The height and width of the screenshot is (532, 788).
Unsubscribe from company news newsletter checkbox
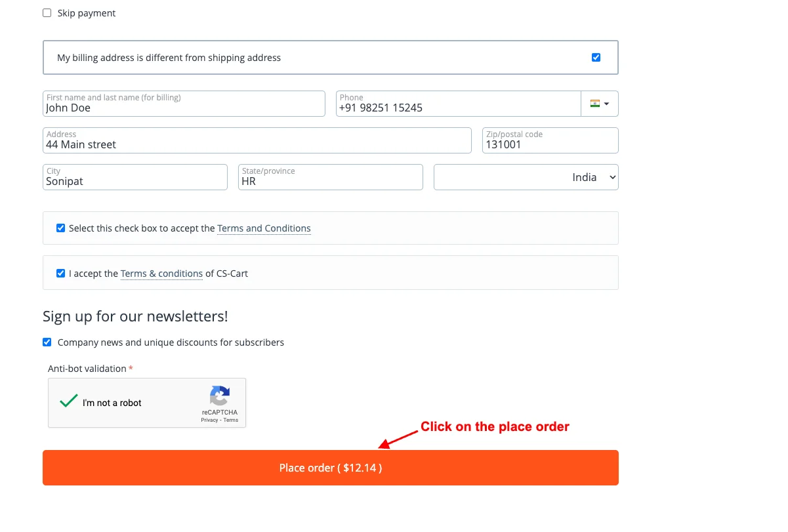coord(47,342)
